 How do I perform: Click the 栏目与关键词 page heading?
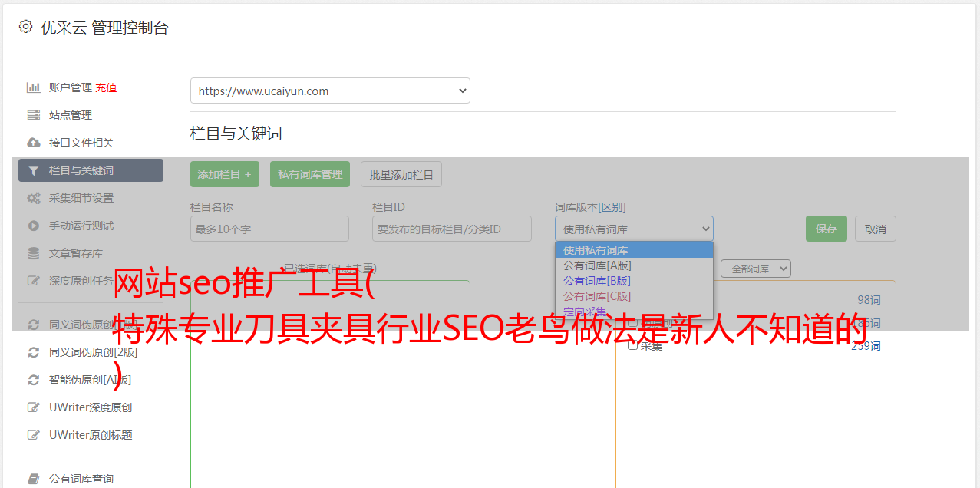(236, 134)
